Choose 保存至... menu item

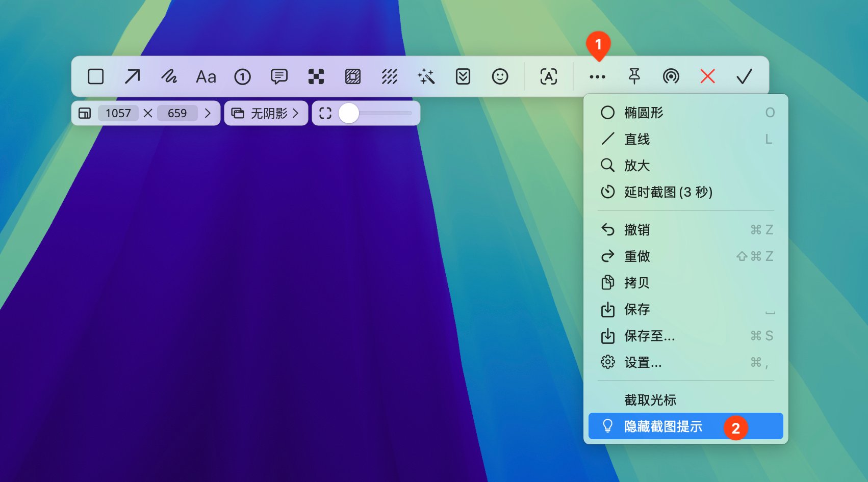click(x=686, y=336)
